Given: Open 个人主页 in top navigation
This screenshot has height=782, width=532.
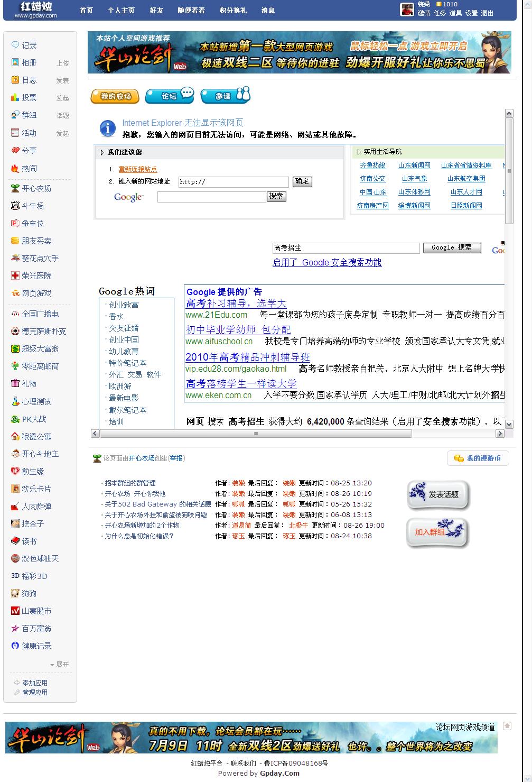Looking at the screenshot, I should tap(121, 10).
